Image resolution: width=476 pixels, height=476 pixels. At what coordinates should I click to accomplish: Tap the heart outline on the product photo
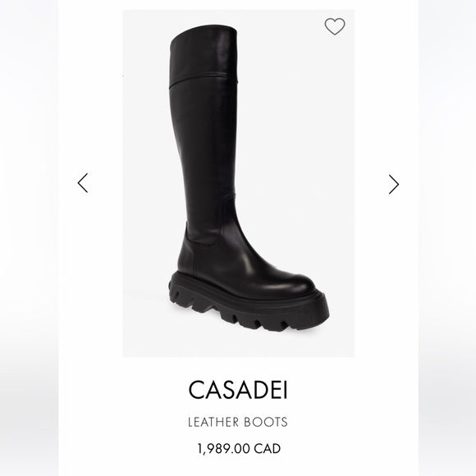(335, 26)
